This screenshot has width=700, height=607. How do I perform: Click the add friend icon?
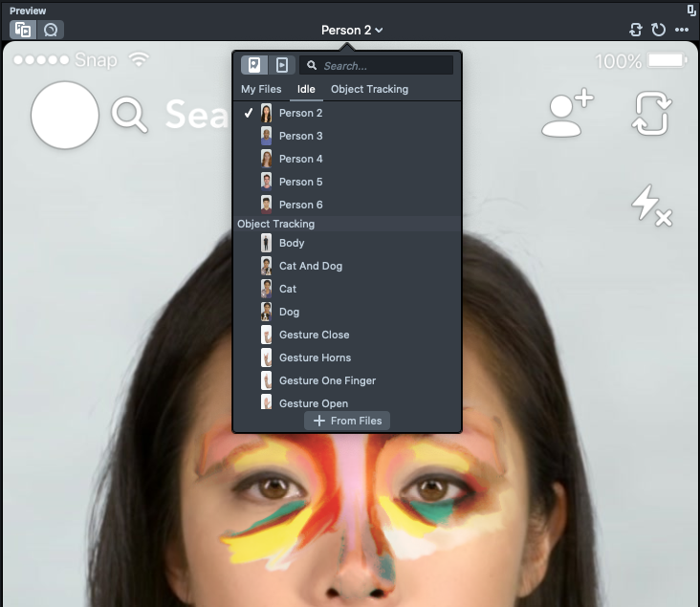[x=567, y=115]
